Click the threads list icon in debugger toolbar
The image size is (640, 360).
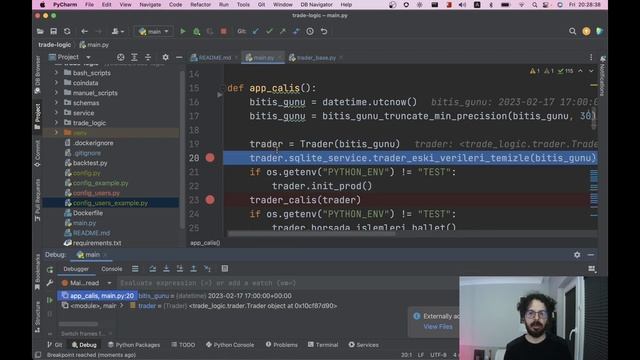coord(135,269)
